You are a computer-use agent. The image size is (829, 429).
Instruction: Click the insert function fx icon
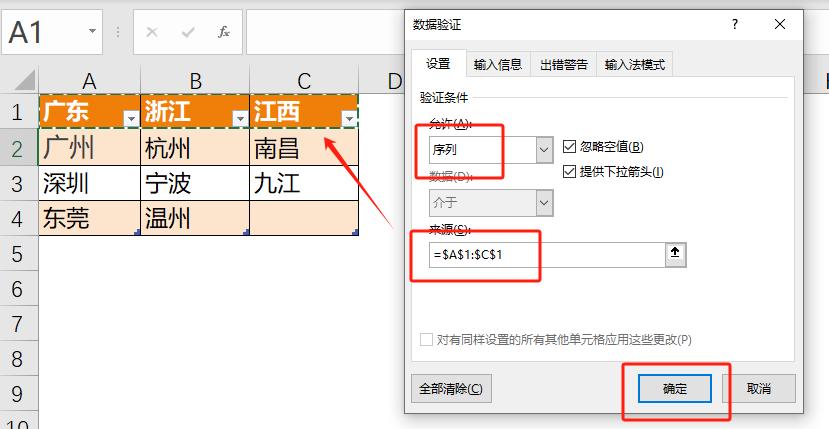(224, 32)
